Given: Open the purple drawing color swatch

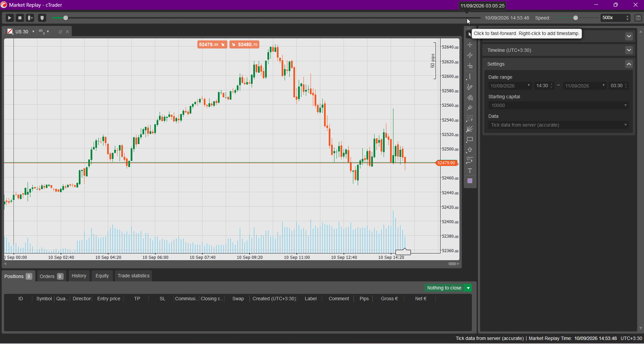Looking at the screenshot, I should point(470,181).
